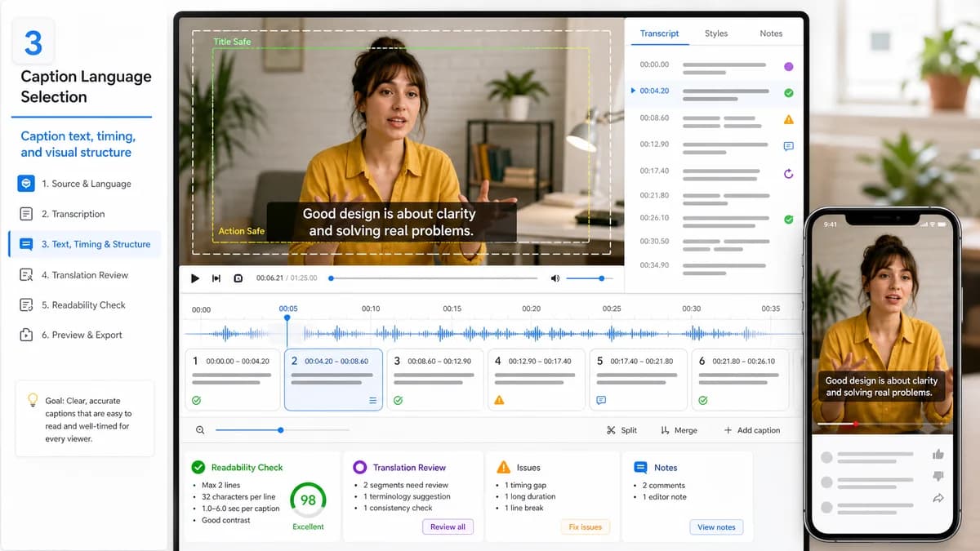Screen dimensions: 980x551
Task: Click the View notes button
Action: [x=716, y=527]
